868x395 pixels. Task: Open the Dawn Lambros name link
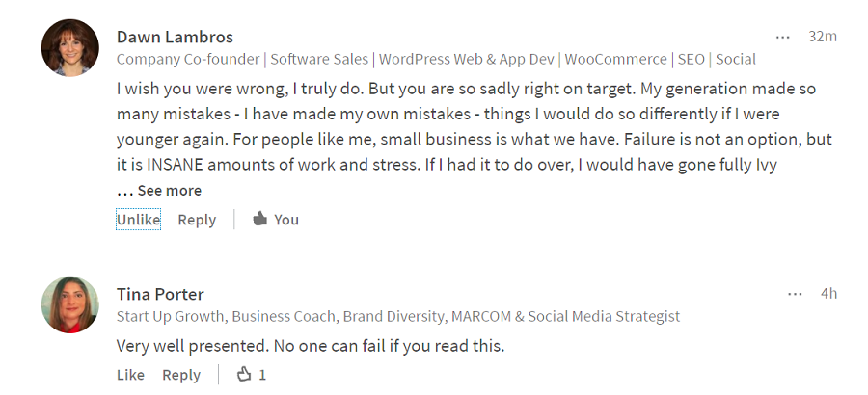click(x=175, y=37)
